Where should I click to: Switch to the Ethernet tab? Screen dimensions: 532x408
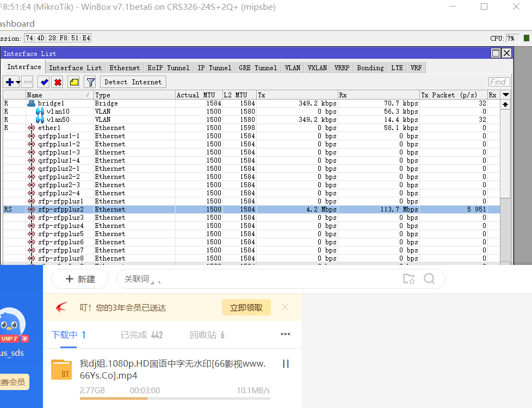click(x=125, y=68)
